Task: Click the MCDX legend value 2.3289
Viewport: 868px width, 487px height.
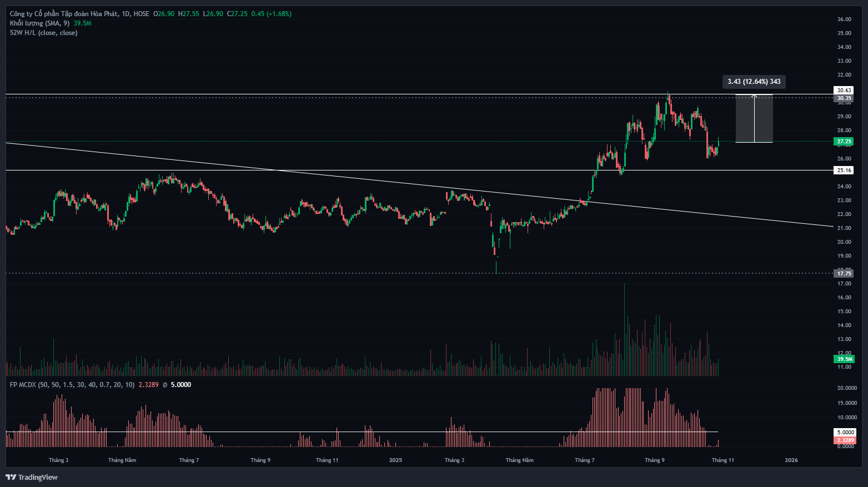Action: [x=148, y=385]
